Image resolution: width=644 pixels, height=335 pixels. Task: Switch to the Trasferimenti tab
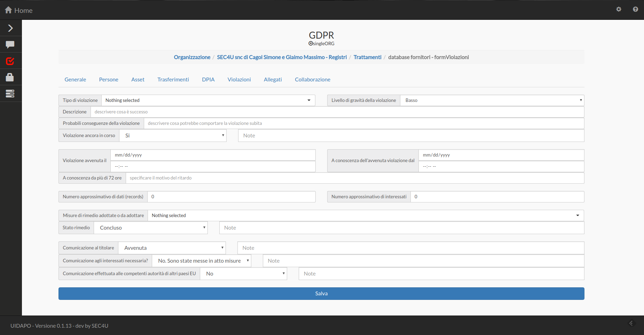point(173,80)
